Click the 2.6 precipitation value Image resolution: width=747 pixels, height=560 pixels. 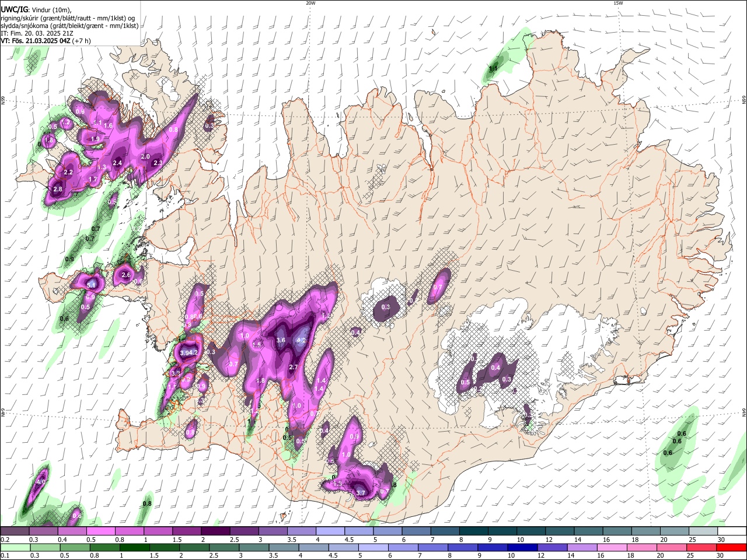click(x=126, y=275)
